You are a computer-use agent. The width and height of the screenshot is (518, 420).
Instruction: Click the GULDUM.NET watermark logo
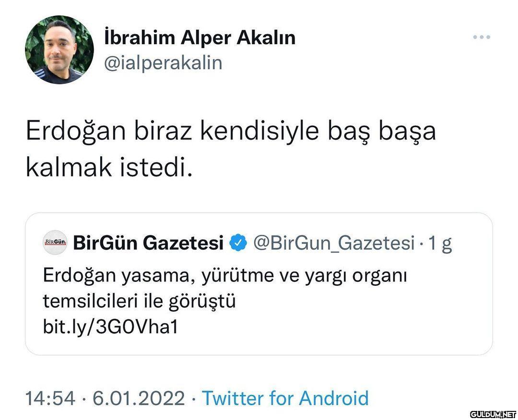point(493,414)
